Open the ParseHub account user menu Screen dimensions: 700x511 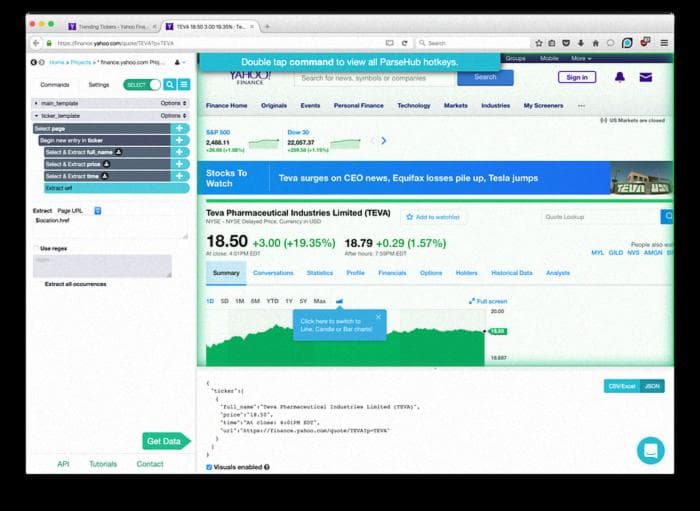[179, 62]
